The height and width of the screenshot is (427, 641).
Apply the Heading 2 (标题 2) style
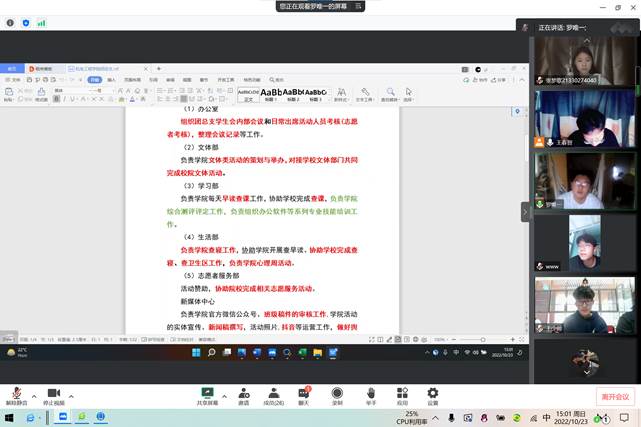(x=293, y=95)
